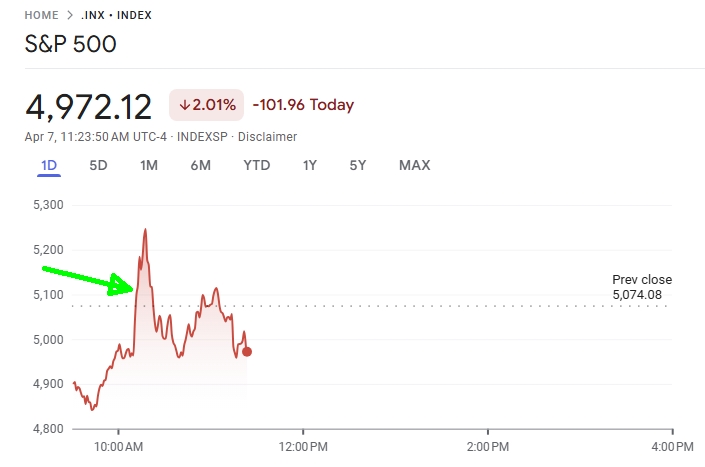The image size is (705, 467).
Task: Select the YTD range tab
Action: pos(257,165)
